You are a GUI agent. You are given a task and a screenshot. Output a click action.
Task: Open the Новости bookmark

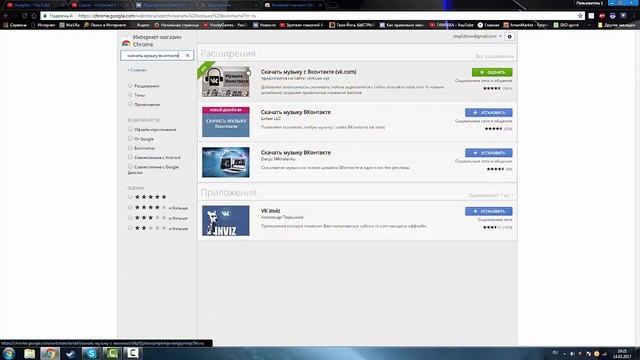pyautogui.click(x=264, y=25)
